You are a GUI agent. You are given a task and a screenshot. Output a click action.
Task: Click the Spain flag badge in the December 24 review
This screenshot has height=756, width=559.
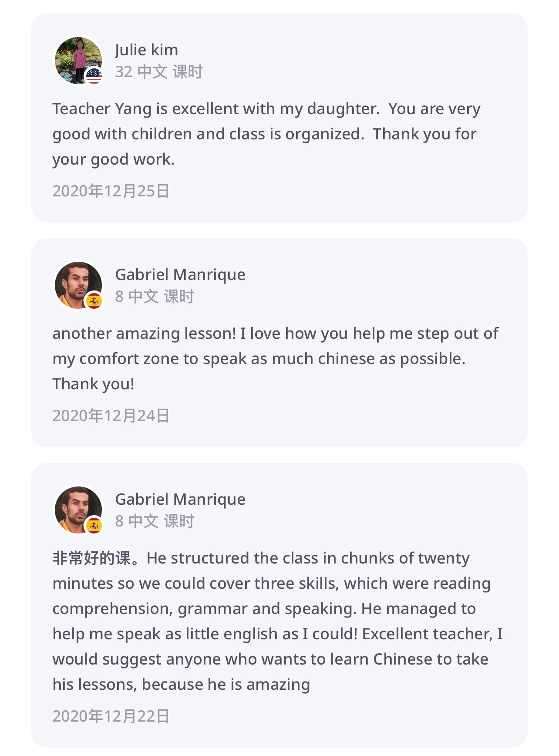coord(94,301)
